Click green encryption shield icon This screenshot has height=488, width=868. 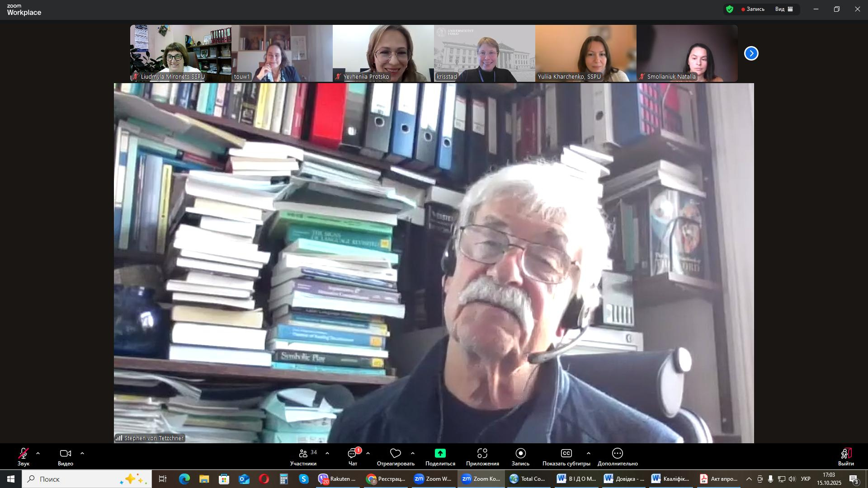pos(730,9)
